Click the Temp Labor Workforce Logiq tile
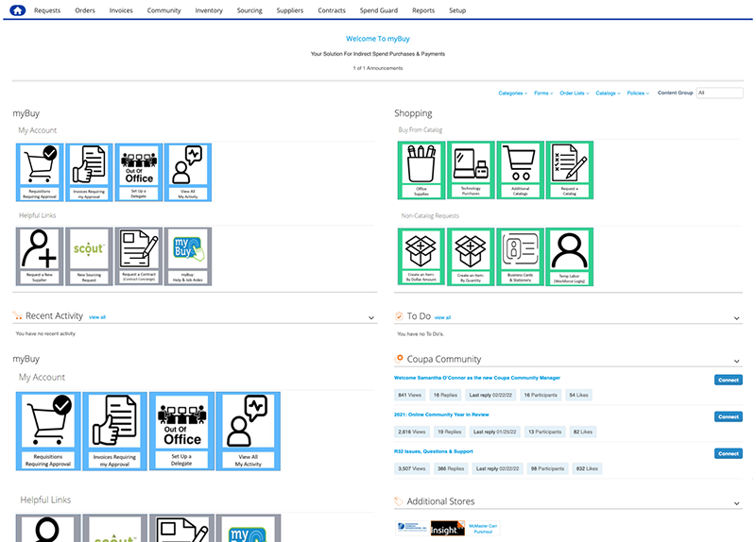Image resolution: width=756 pixels, height=542 pixels. pyautogui.click(x=569, y=256)
